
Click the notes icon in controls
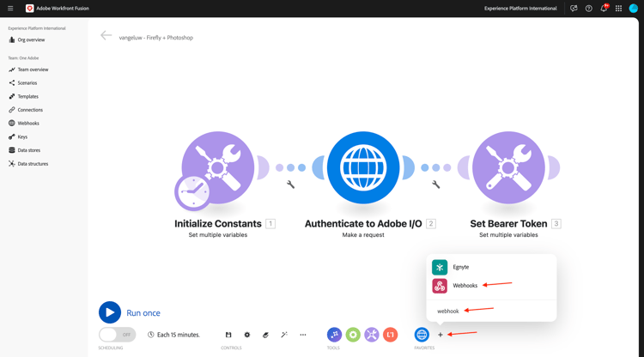pos(265,335)
